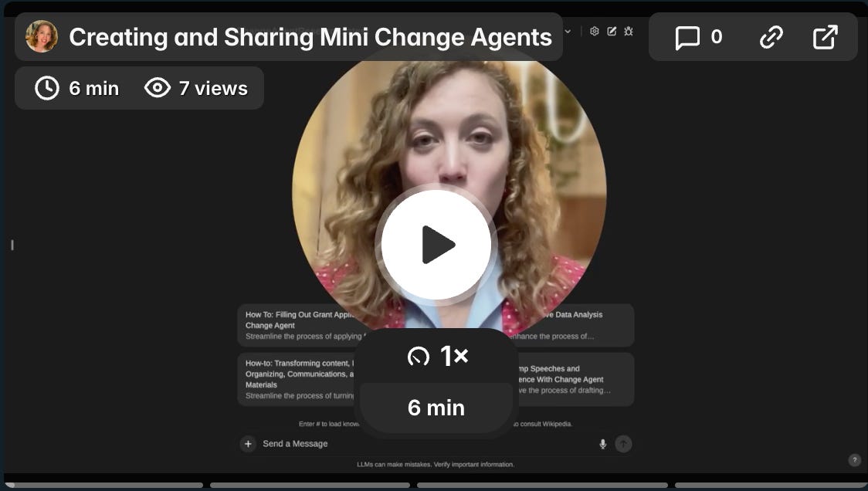Open help with the question mark button
Image resolution: width=868 pixels, height=491 pixels.
coord(853,458)
